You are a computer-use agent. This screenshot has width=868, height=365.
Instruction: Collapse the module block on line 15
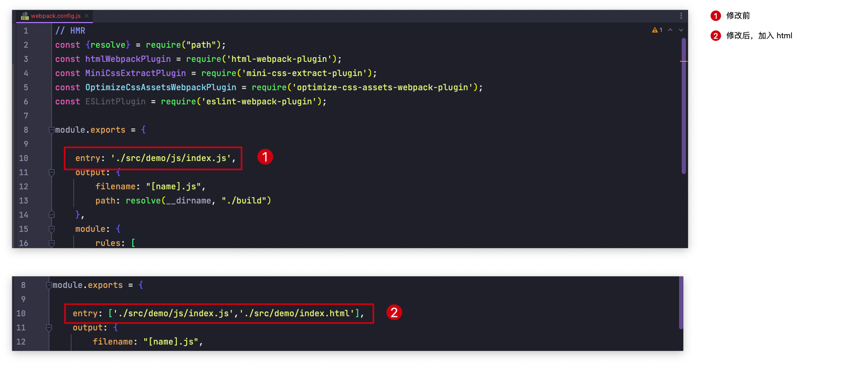(x=51, y=229)
